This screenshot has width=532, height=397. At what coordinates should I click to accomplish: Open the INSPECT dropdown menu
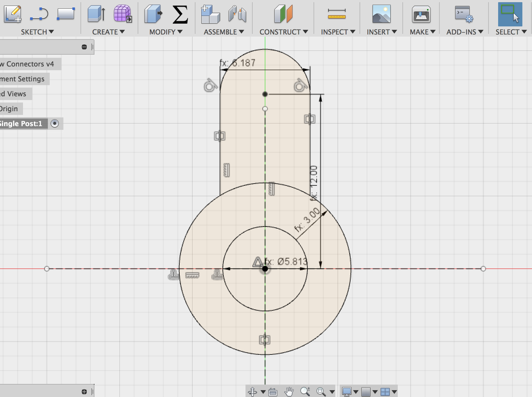(338, 32)
